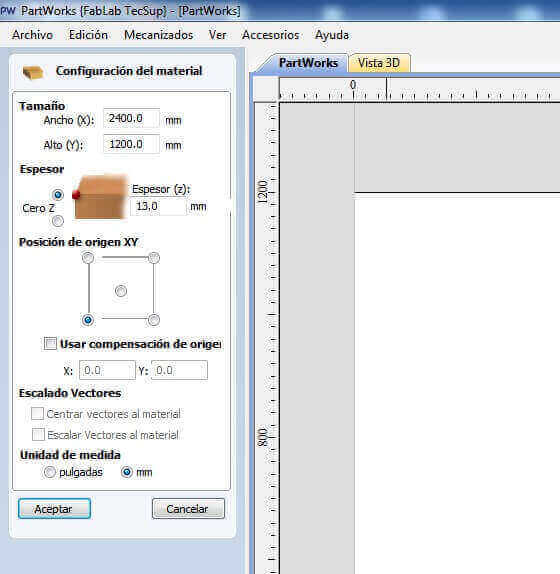Check Escalar Vectores al material
The height and width of the screenshot is (574, 560).
click(x=38, y=435)
